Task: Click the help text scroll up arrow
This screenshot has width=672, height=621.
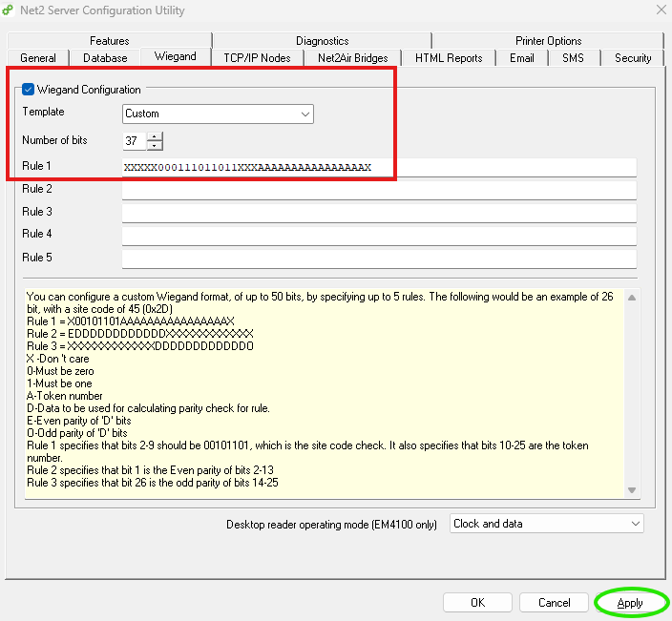Action: pyautogui.click(x=632, y=298)
